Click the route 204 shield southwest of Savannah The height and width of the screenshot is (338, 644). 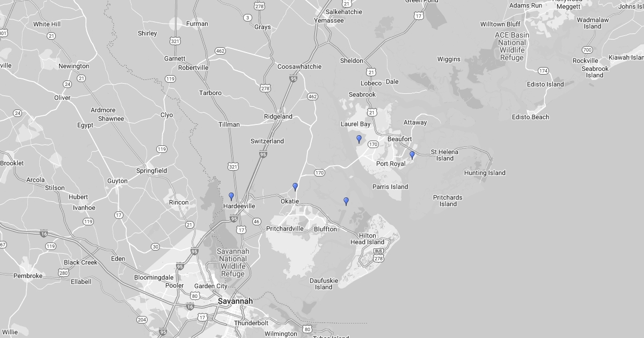142,319
